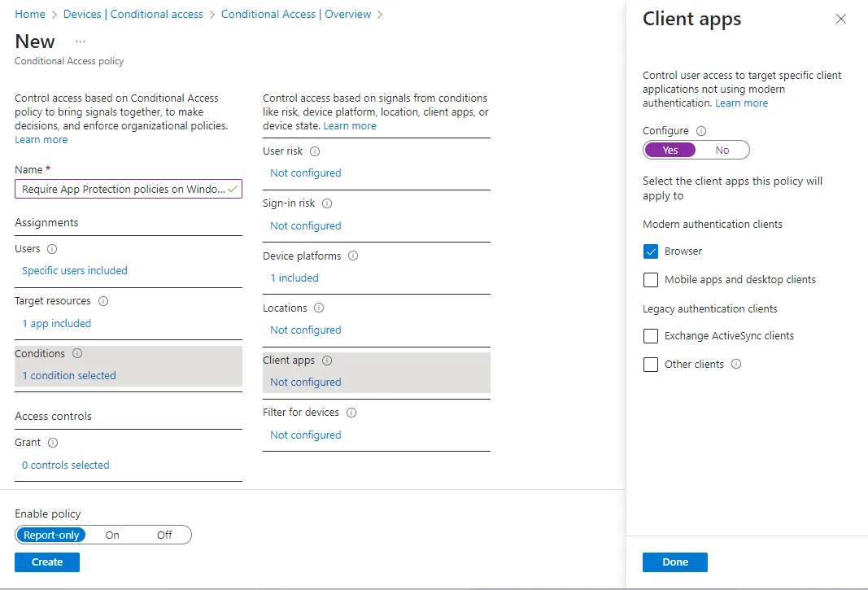Open the ellipsis menu next to New
The image size is (868, 590).
pyautogui.click(x=80, y=42)
